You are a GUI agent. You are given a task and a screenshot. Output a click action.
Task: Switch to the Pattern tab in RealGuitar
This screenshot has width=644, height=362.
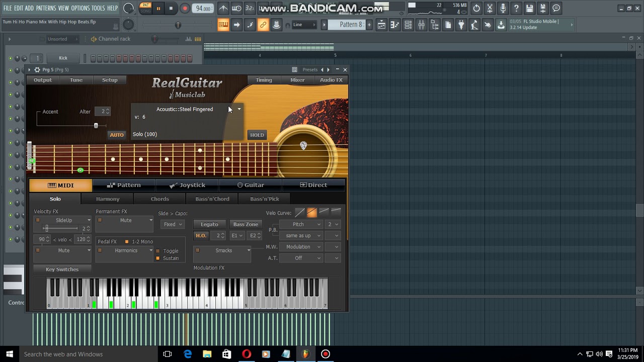pyautogui.click(x=124, y=185)
